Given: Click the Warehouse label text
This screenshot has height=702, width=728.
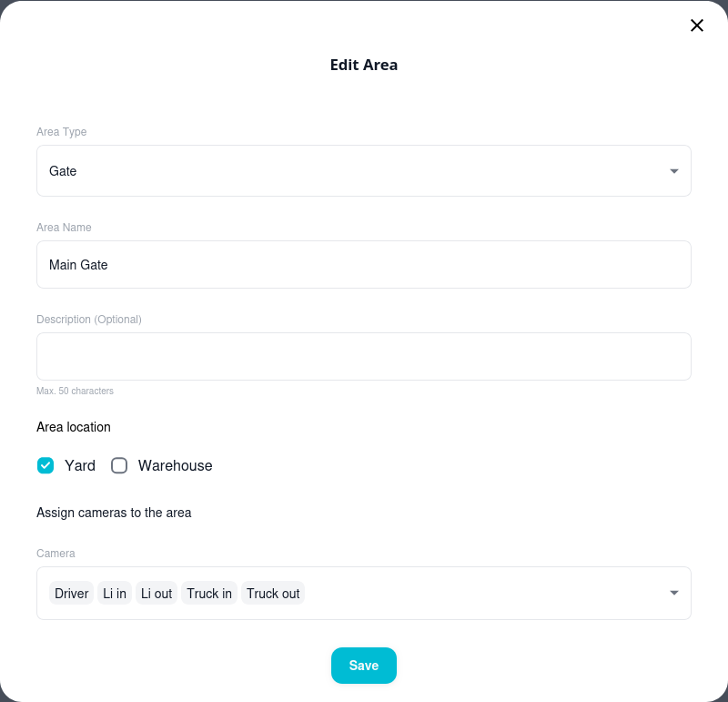Looking at the screenshot, I should coord(175,465).
